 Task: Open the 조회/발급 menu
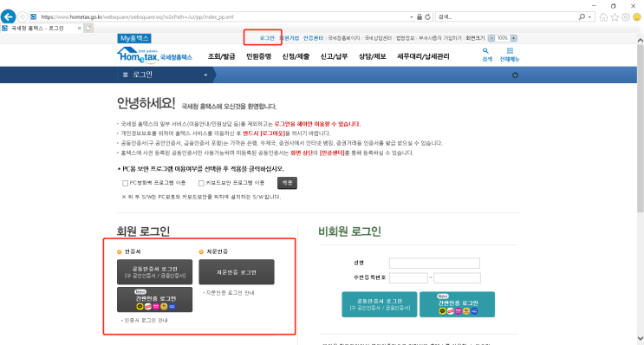pyautogui.click(x=221, y=56)
